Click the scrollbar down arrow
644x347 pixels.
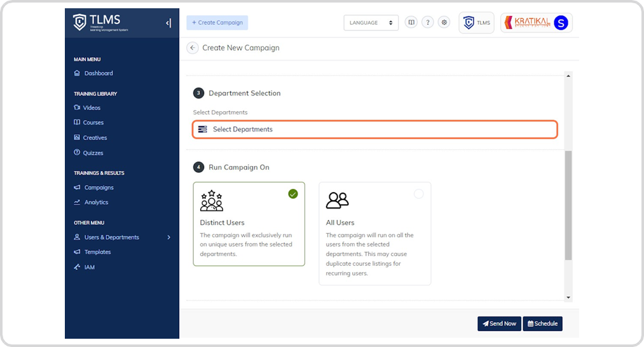pyautogui.click(x=568, y=297)
